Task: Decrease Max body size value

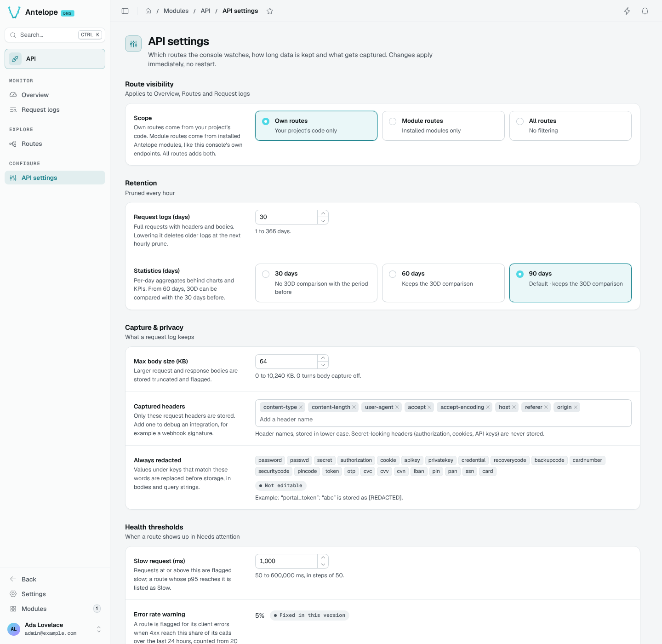Action: 323,365
